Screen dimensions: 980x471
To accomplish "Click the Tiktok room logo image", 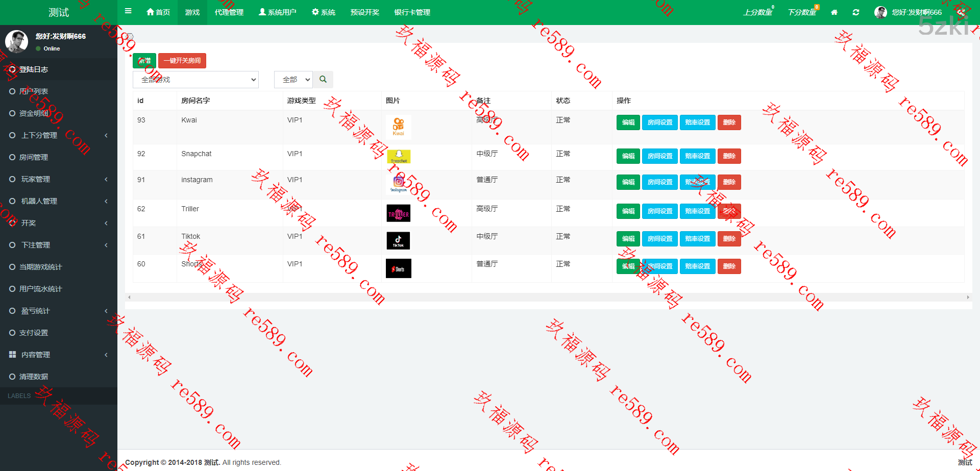I will pyautogui.click(x=398, y=240).
